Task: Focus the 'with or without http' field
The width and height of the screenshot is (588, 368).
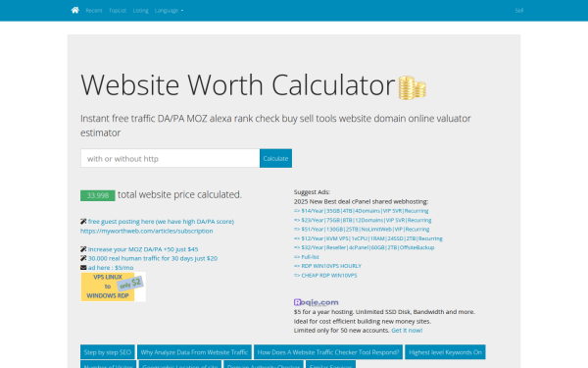Action: point(170,158)
